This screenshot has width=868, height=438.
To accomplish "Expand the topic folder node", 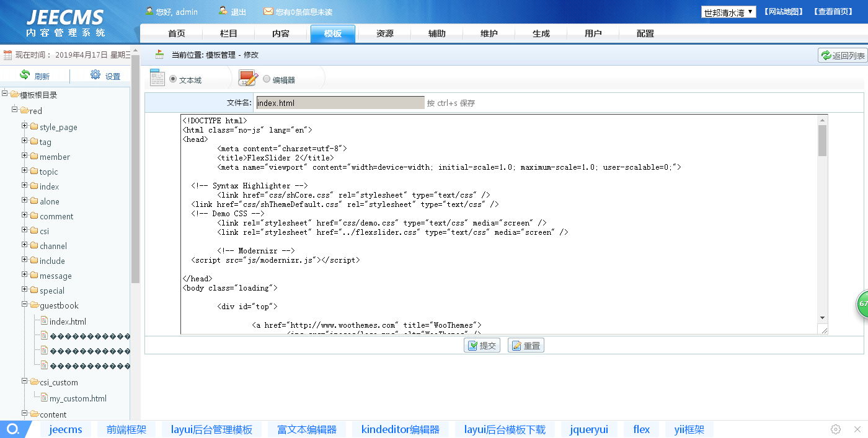I will 25,171.
